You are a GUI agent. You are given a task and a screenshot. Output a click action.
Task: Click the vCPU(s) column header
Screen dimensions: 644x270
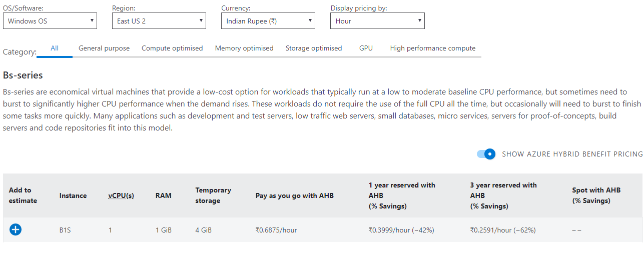click(x=121, y=195)
